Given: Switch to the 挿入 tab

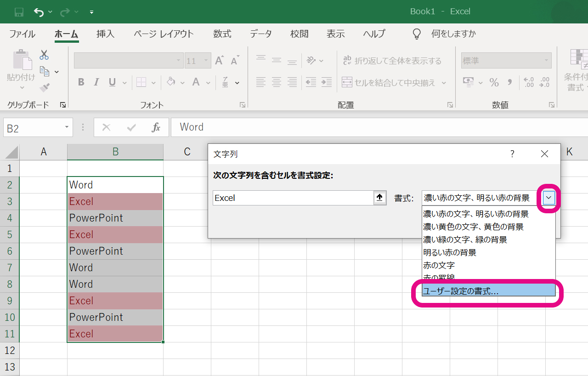Looking at the screenshot, I should 105,34.
